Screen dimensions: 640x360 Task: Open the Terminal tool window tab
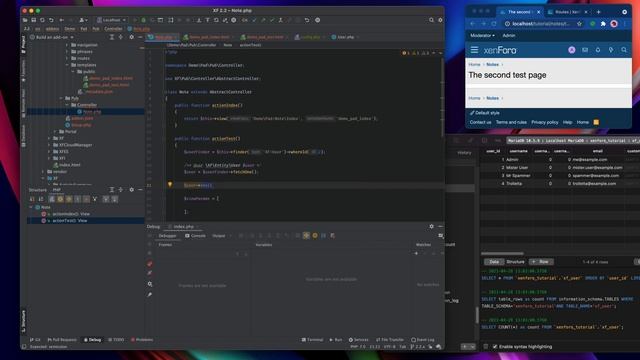pyautogui.click(x=312, y=340)
